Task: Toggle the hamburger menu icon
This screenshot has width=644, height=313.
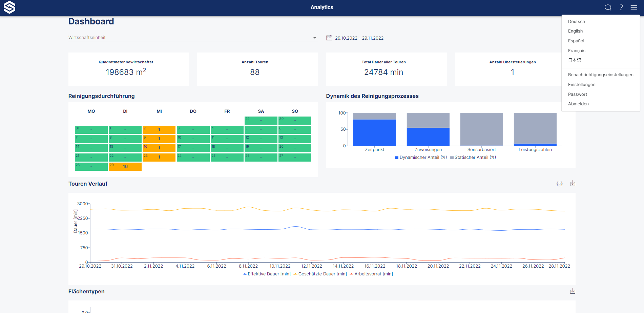Action: (x=634, y=7)
